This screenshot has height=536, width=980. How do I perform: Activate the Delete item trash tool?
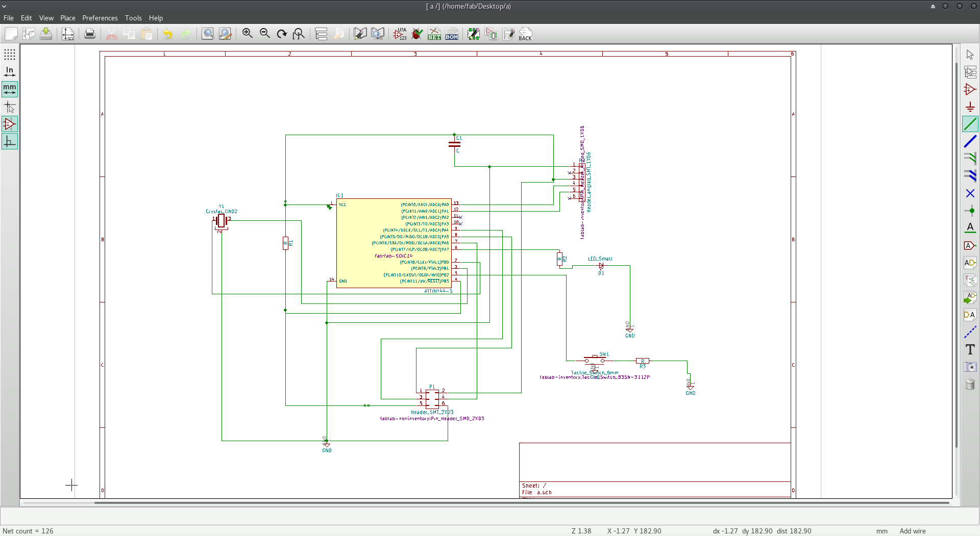(970, 384)
